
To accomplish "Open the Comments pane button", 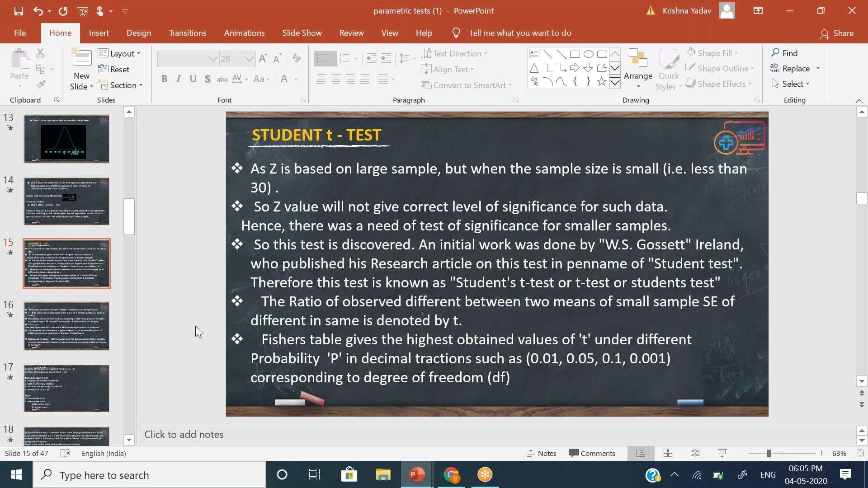I will coord(592,453).
